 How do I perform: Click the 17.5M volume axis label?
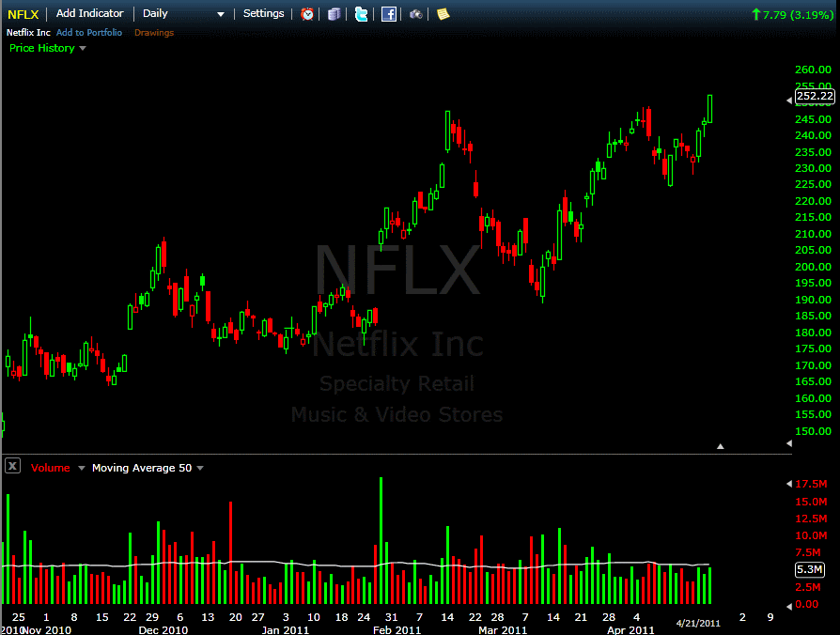811,484
